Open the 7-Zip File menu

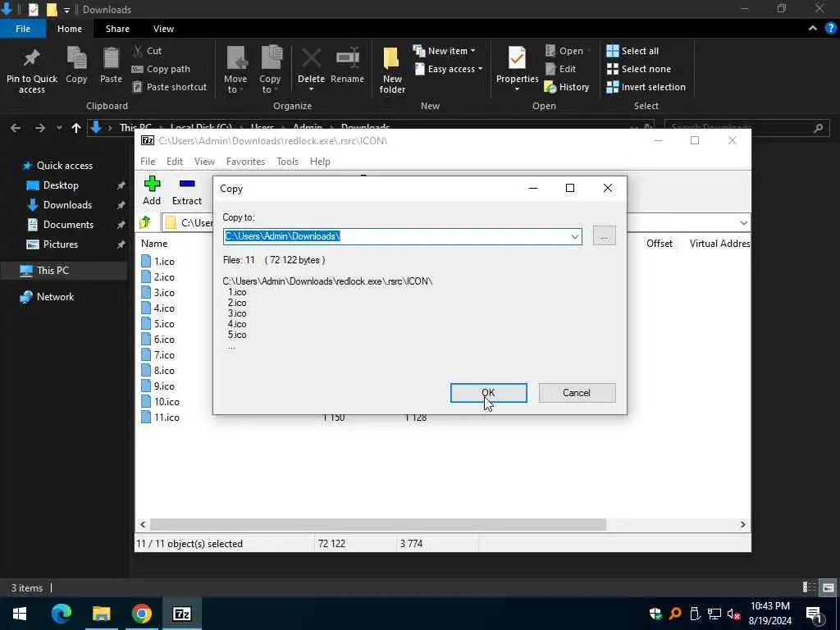[x=148, y=162]
